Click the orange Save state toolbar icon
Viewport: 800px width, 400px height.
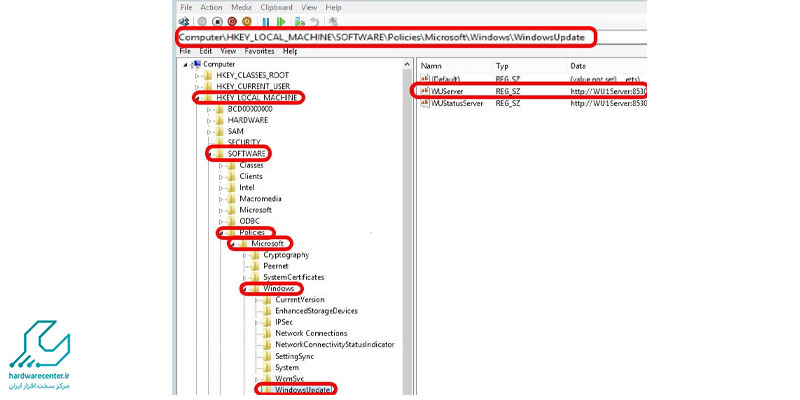[x=247, y=21]
